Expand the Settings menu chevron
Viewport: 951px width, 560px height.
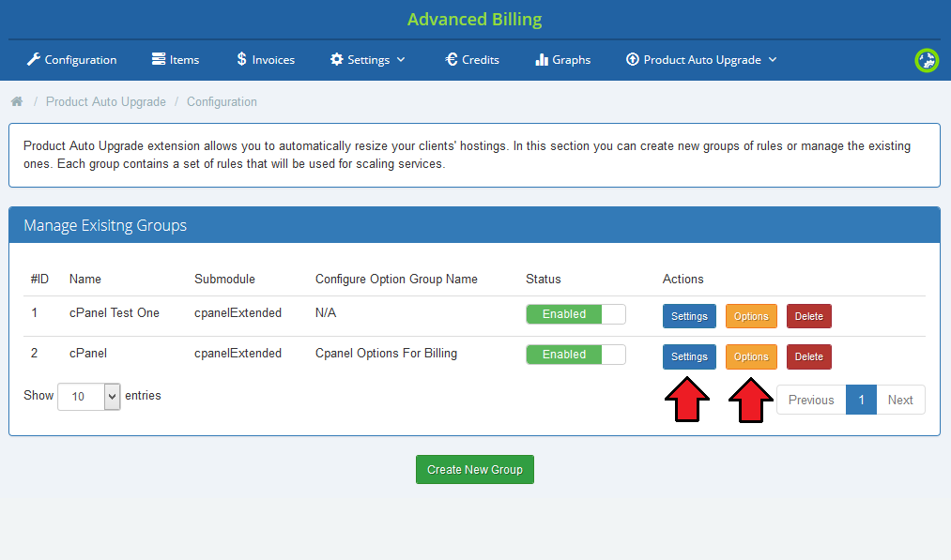(401, 59)
